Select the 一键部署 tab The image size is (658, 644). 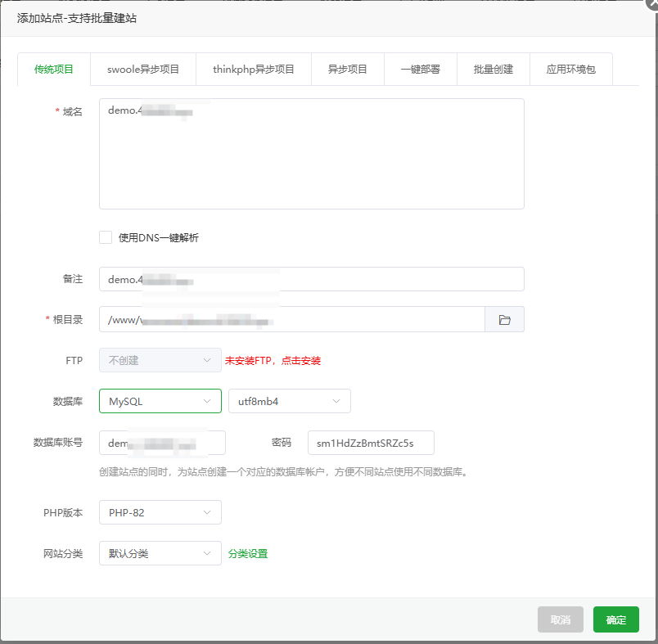(420, 70)
